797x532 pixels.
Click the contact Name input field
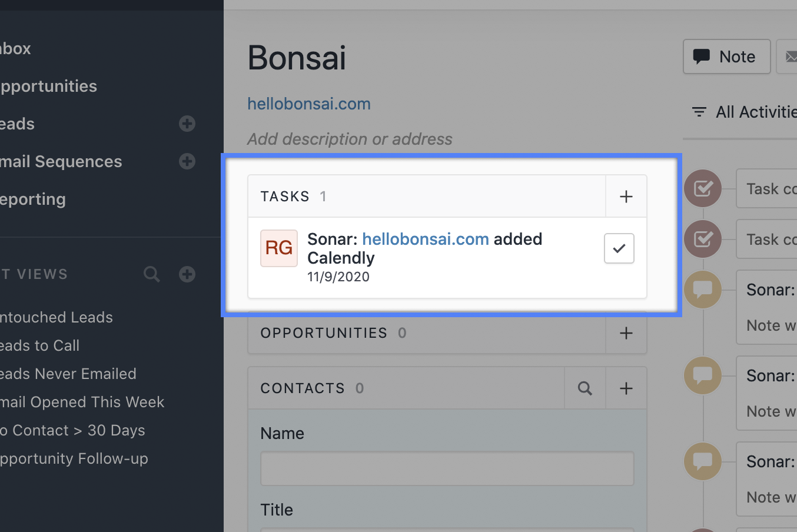click(447, 468)
